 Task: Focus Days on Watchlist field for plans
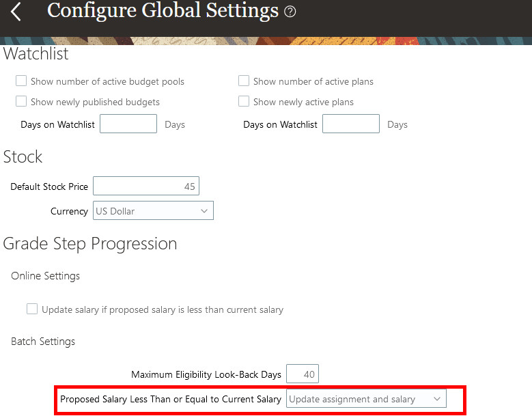pos(351,124)
